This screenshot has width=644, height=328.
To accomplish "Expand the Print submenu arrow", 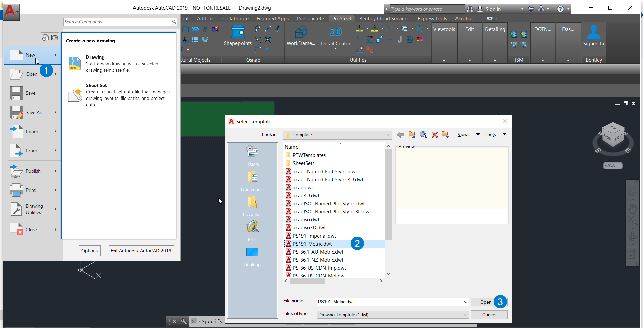I will 55,190.
